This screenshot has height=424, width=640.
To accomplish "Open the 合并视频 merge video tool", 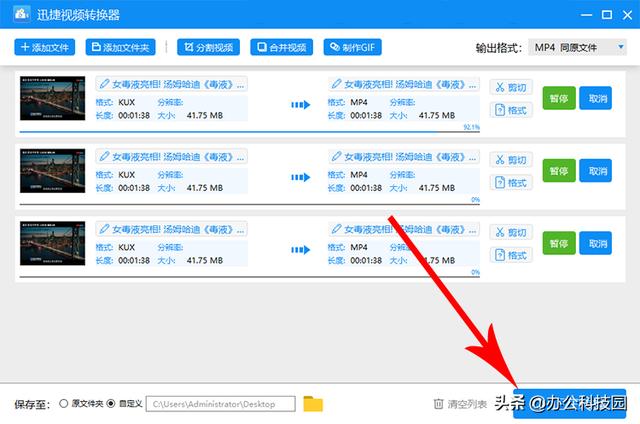I will click(x=282, y=47).
